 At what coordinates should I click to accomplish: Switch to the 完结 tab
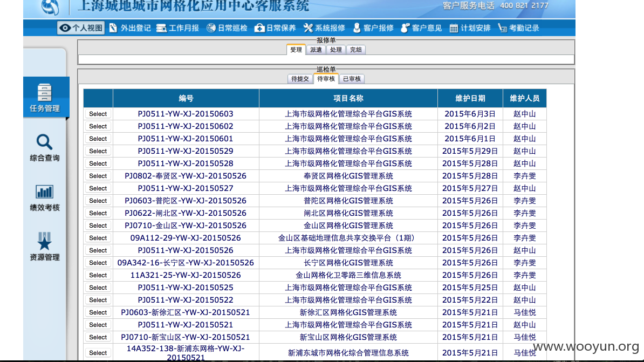click(x=355, y=50)
